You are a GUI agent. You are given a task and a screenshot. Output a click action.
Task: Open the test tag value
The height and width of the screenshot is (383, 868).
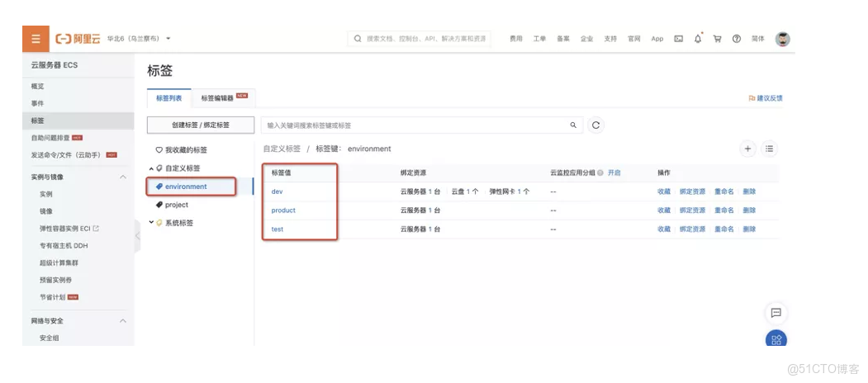pyautogui.click(x=277, y=229)
